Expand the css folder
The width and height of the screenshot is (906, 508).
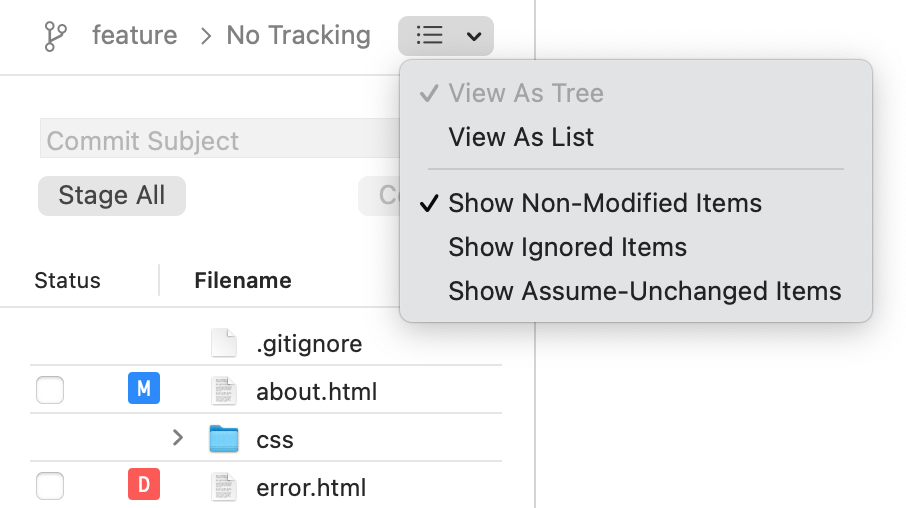(x=178, y=438)
